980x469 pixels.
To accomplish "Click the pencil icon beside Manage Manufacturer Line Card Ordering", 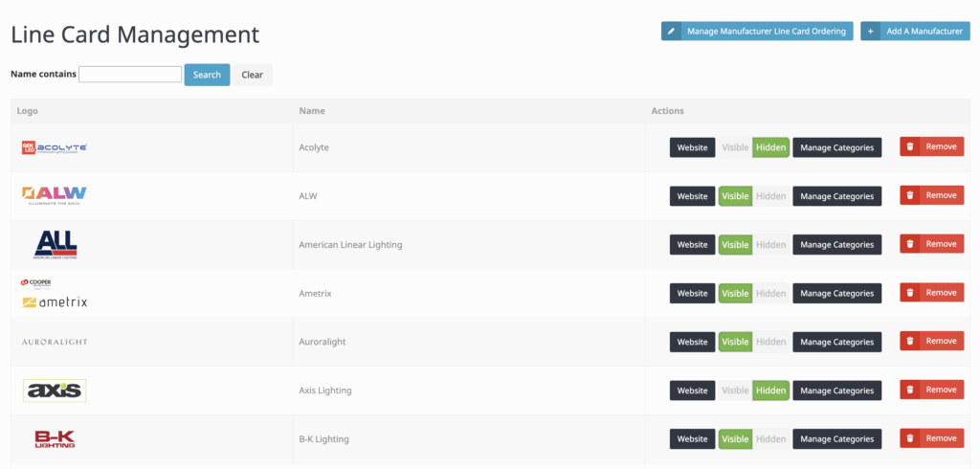I will pyautogui.click(x=672, y=32).
